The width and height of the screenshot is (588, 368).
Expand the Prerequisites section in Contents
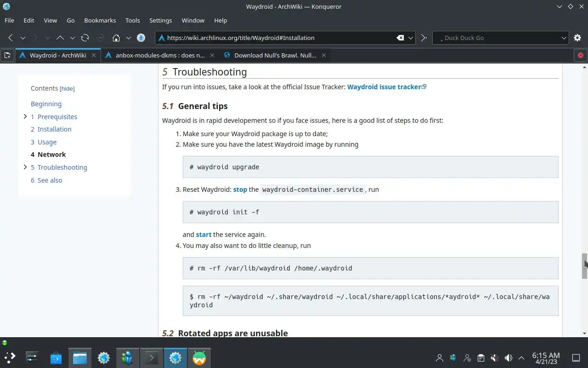click(x=25, y=116)
